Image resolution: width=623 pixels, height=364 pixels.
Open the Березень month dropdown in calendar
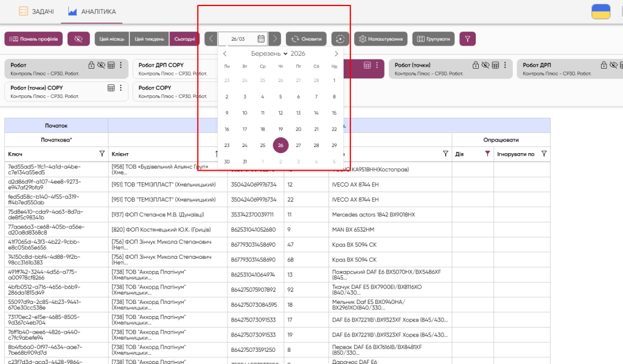(269, 53)
